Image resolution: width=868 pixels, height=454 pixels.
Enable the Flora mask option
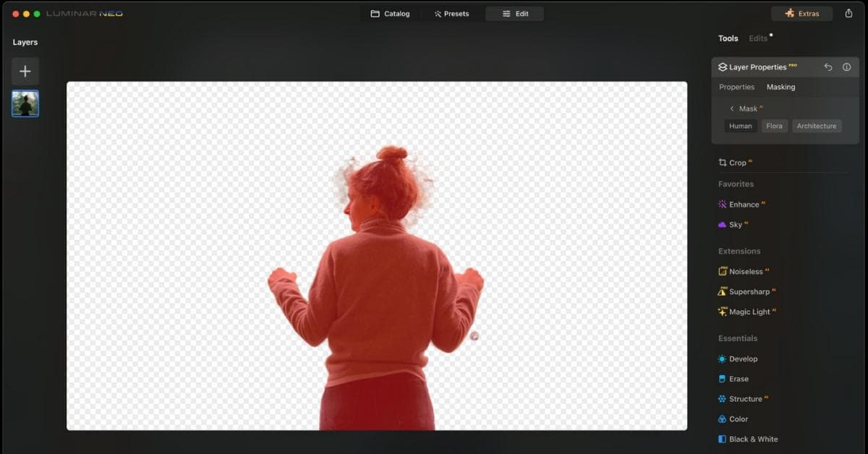tap(774, 125)
